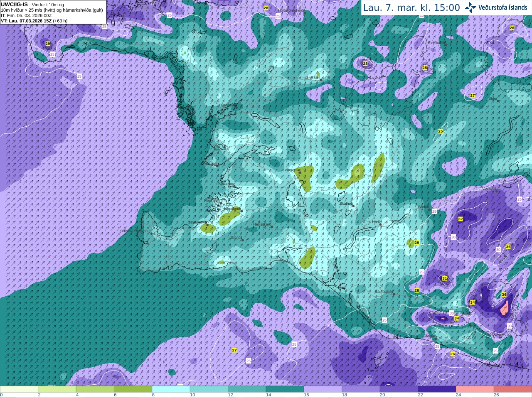Click the forecast time 'Lau. 7. mar. kl. 15:00'
The height and width of the screenshot is (398, 532).
click(x=411, y=8)
